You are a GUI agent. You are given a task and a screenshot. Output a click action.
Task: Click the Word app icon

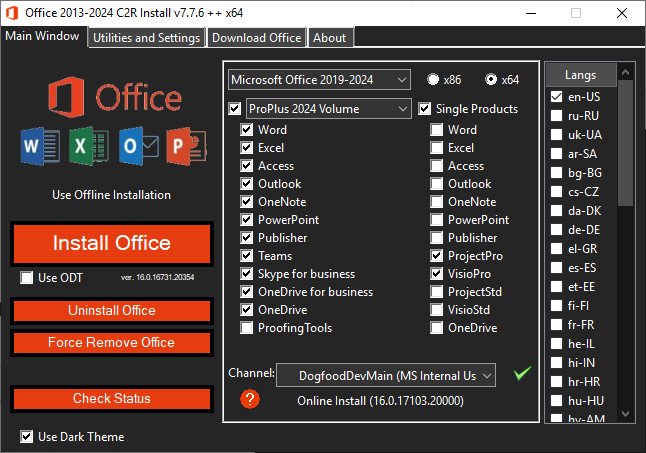coord(40,146)
